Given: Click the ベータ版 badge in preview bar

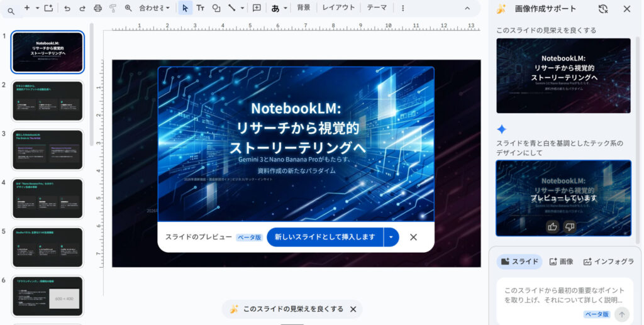Looking at the screenshot, I should (x=250, y=238).
